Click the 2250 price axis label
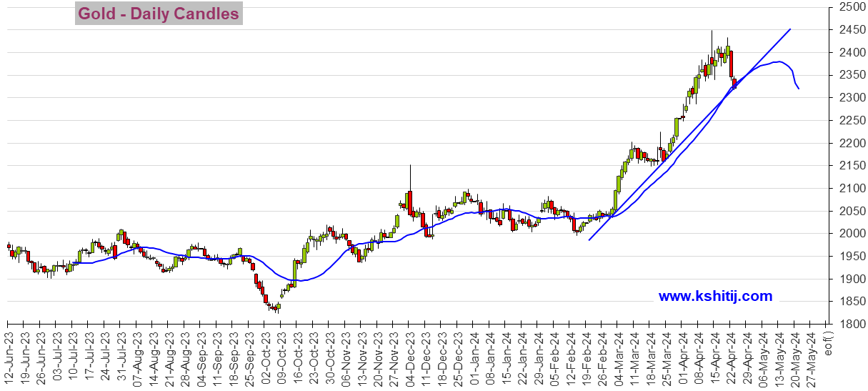The height and width of the screenshot is (391, 868). point(852,121)
